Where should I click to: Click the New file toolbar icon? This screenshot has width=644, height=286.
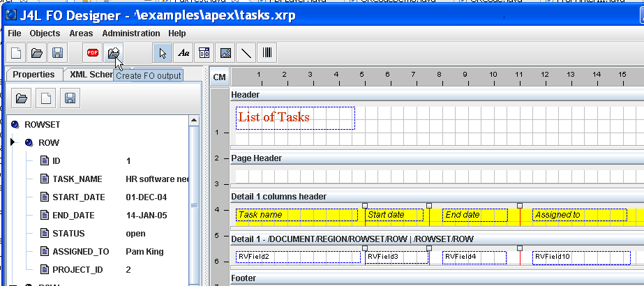tap(16, 53)
